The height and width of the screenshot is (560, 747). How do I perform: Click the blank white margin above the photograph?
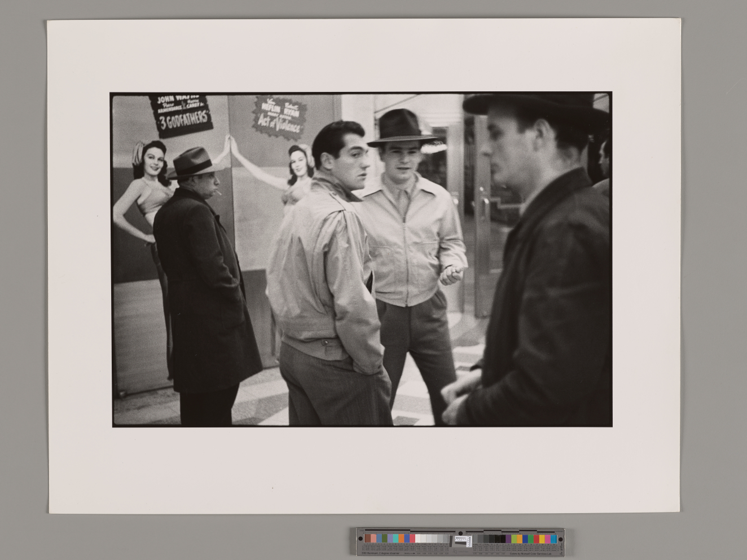click(361, 56)
